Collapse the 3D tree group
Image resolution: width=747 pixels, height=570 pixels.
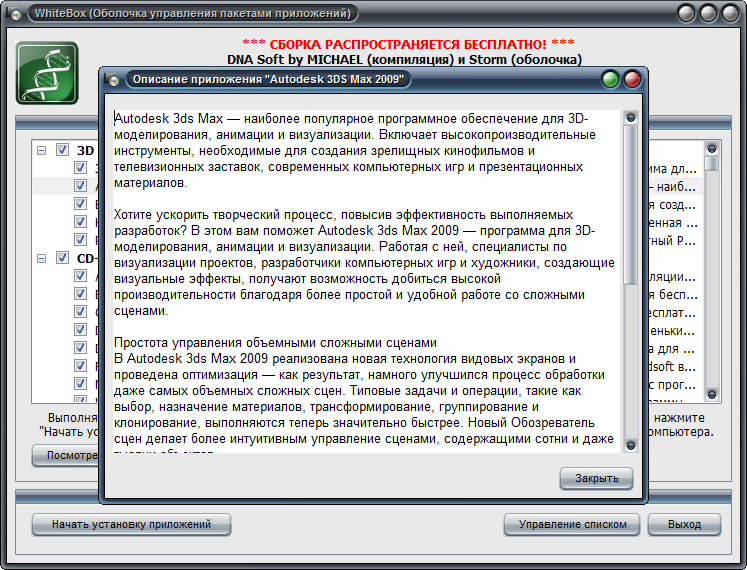[42, 151]
